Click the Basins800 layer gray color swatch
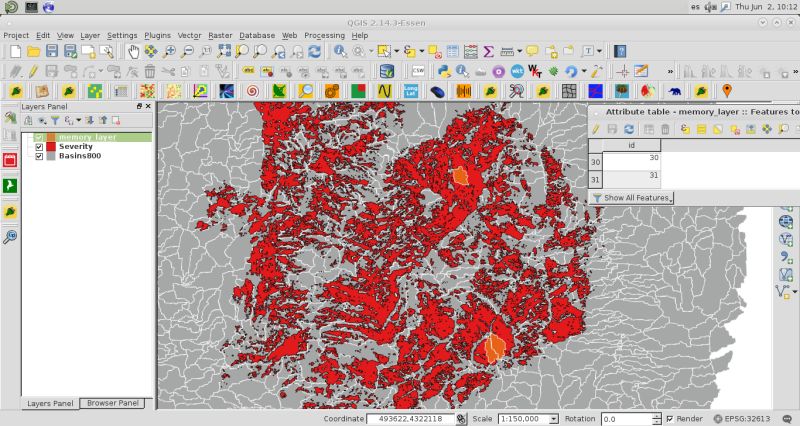The height and width of the screenshot is (426, 800). pyautogui.click(x=51, y=156)
